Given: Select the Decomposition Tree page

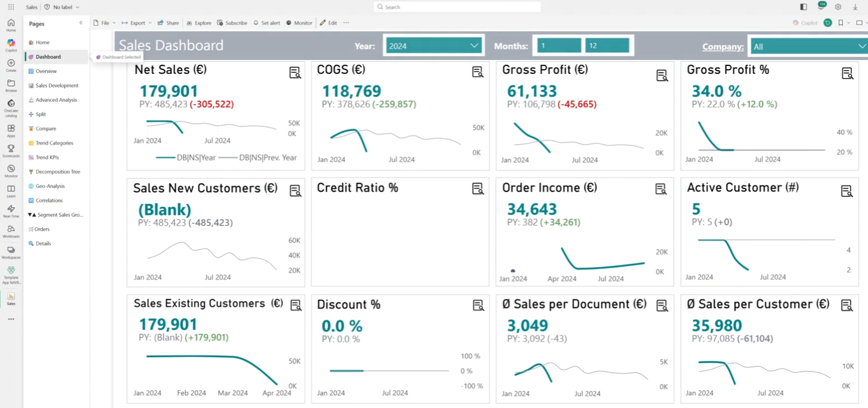Looking at the screenshot, I should pos(55,171).
